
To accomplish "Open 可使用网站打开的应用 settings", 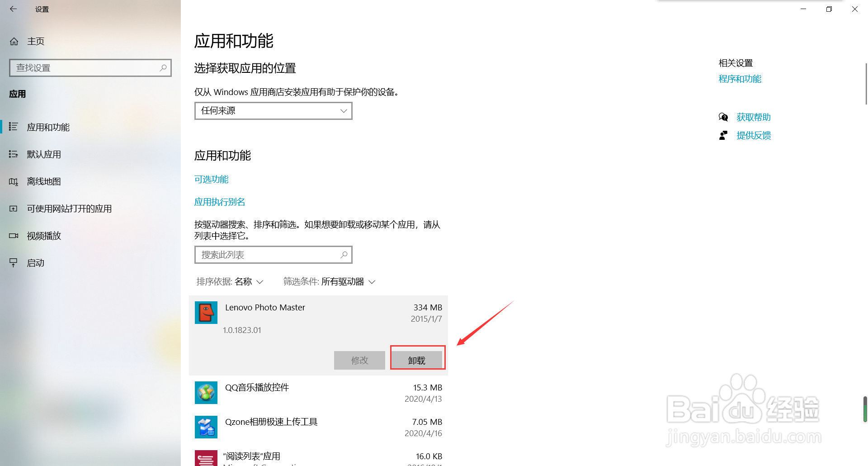I will click(69, 209).
